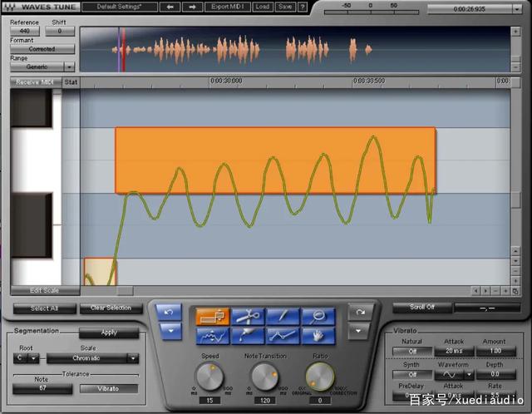Click overview waveform zoom-in plus button
The height and width of the screenshot is (414, 532).
tap(515, 32)
